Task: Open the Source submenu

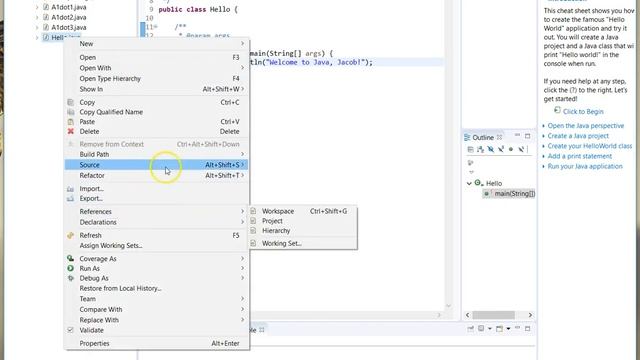Action: [x=157, y=165]
